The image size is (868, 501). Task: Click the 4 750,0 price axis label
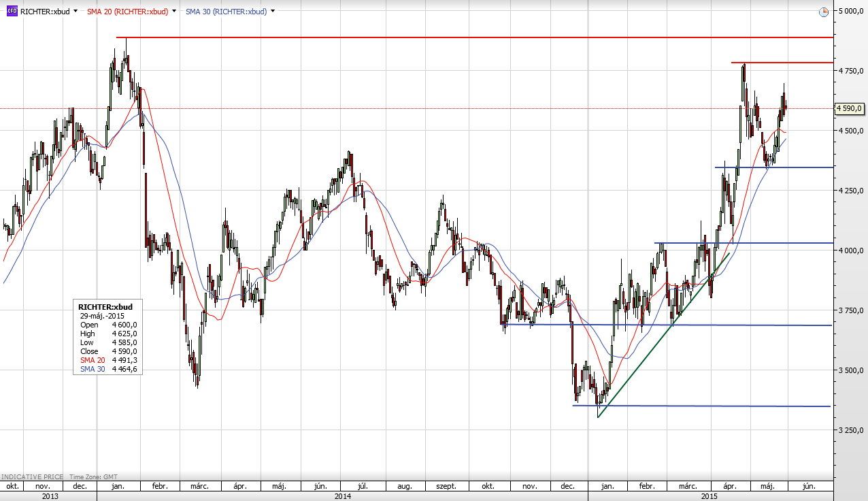click(x=851, y=71)
